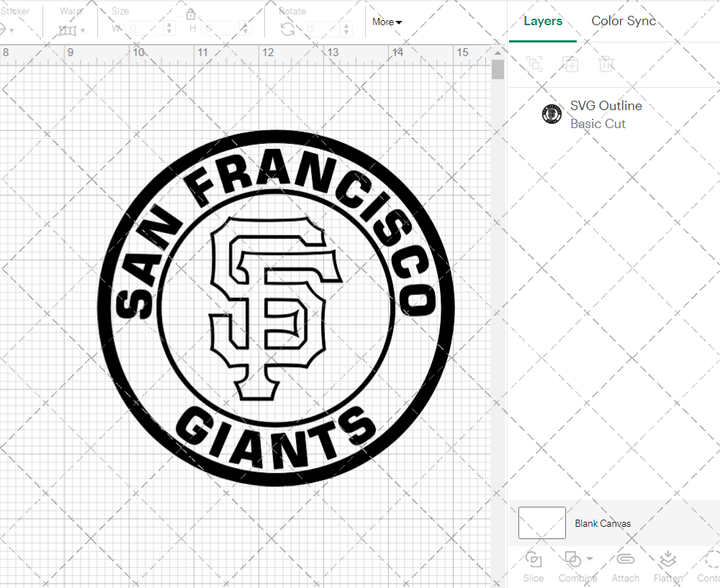Screen dimensions: 720x588
Task: Click the Group layers icon
Action: tap(534, 64)
